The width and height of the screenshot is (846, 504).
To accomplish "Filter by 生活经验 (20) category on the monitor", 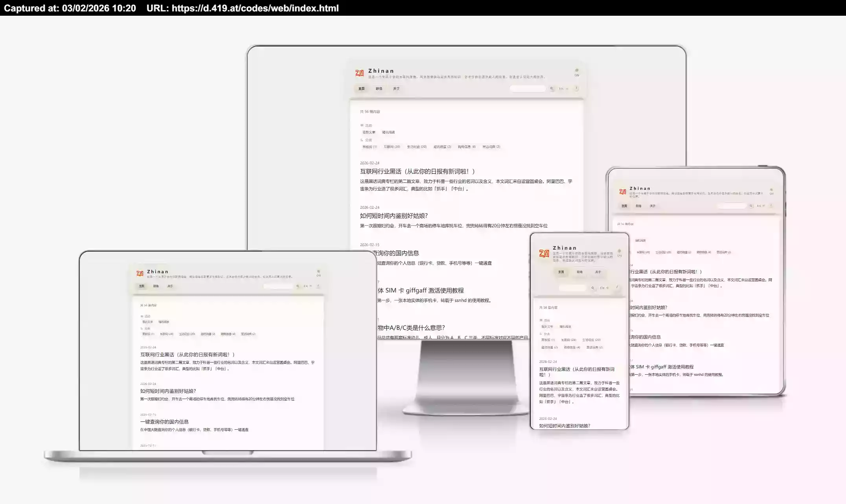I will tap(417, 147).
